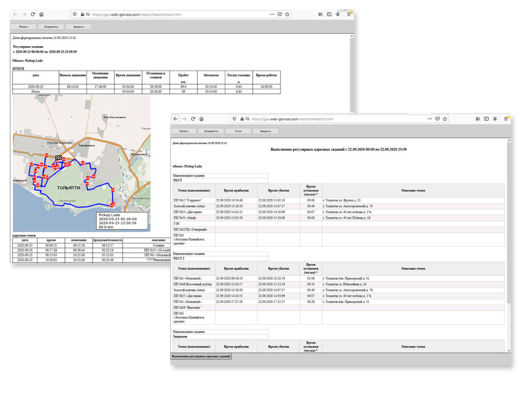Go home in reportwizard browser window

42,14
